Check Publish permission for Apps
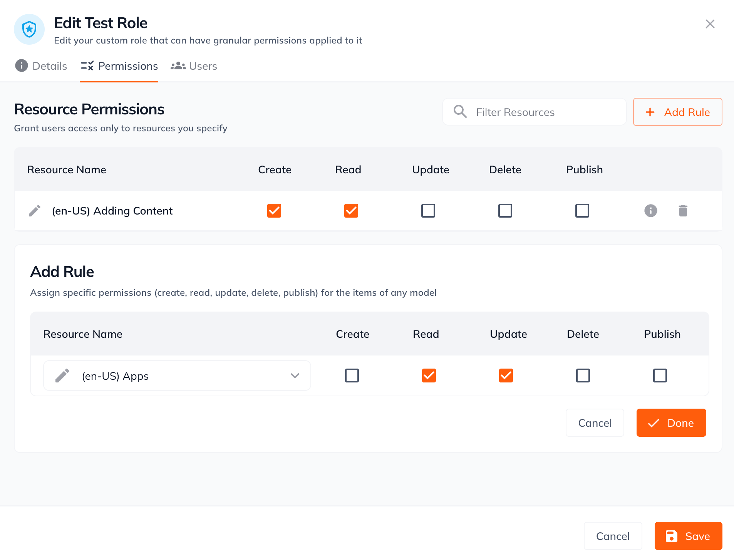The width and height of the screenshot is (734, 560). click(660, 376)
